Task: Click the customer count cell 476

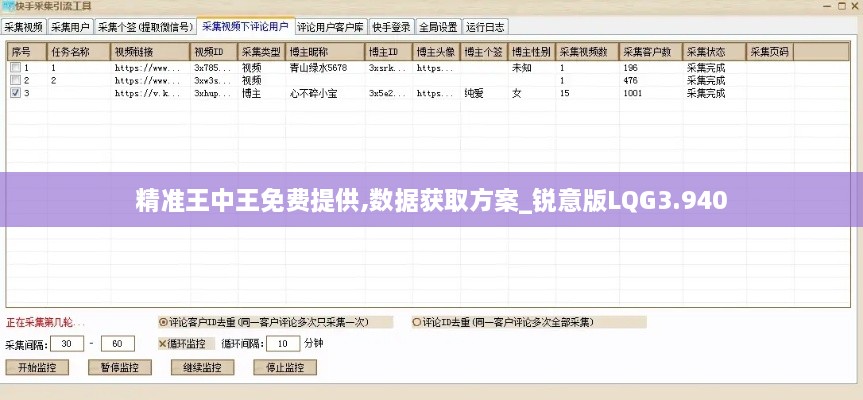Action: (651, 80)
